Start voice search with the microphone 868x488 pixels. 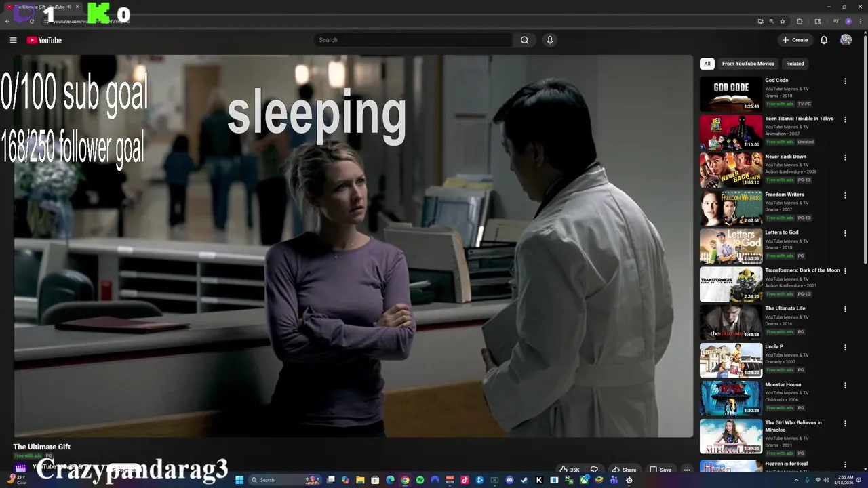tap(550, 40)
